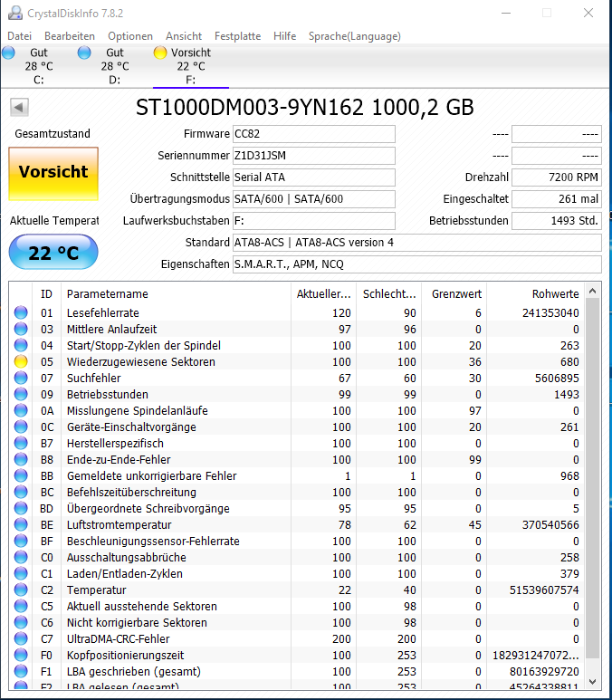Click status orb of Laden/Entladen-Zyklen row
612x700 pixels.
click(21, 573)
